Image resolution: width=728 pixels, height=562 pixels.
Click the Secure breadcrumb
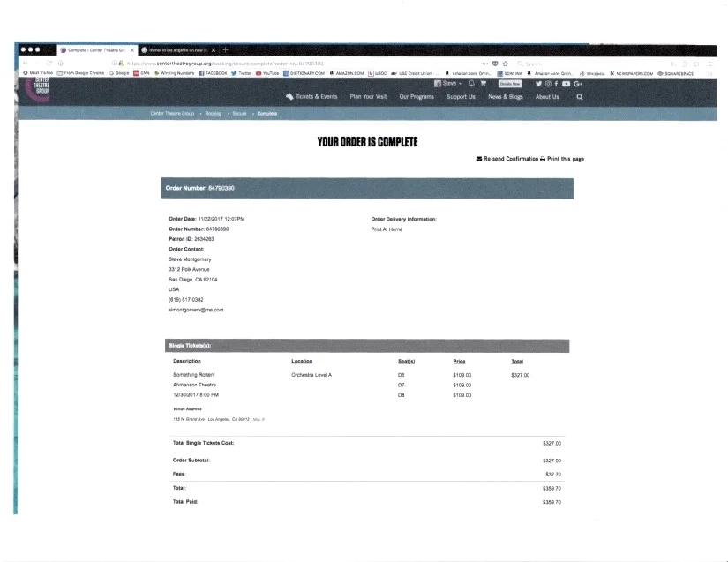click(x=239, y=113)
